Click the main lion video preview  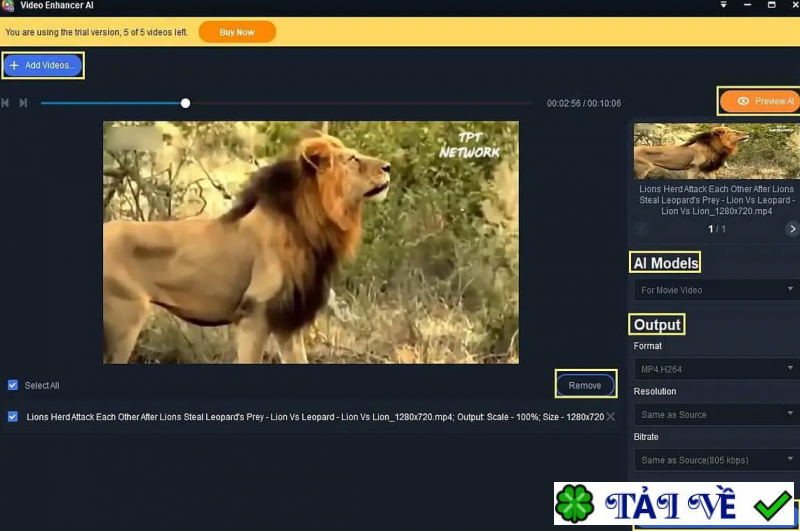coord(311,242)
